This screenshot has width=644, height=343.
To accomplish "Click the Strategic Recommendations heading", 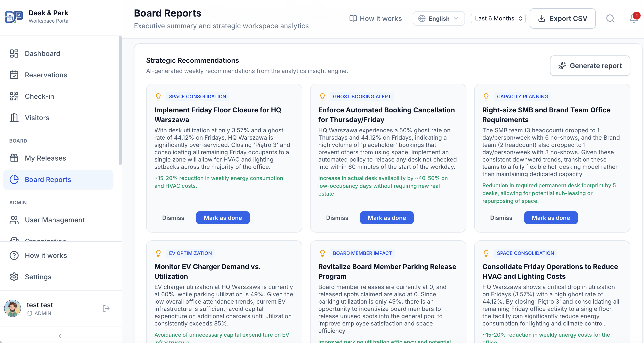I will point(192,60).
